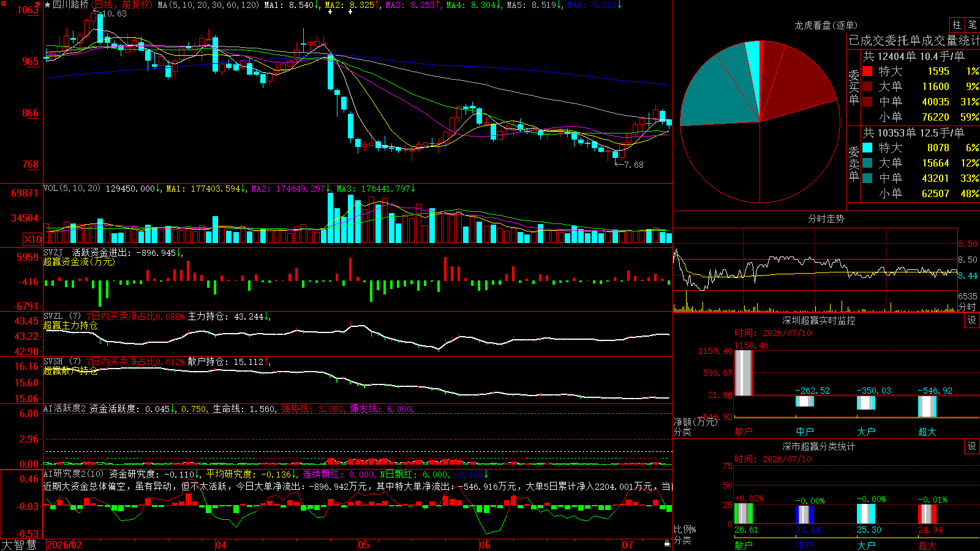Click the red question mark icon near 1063
This screenshot has width=980, height=551.
click(x=39, y=5)
